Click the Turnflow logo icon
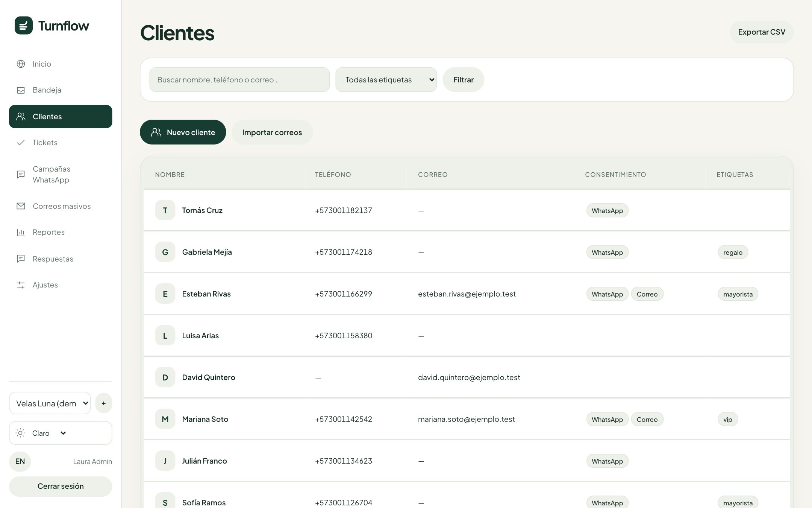This screenshot has width=812, height=508. coord(24,26)
